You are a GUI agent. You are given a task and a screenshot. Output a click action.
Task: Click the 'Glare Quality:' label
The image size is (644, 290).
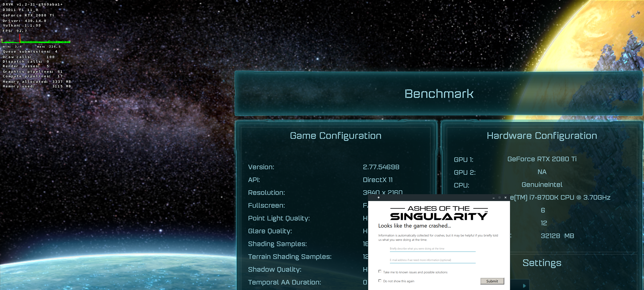[x=270, y=231]
